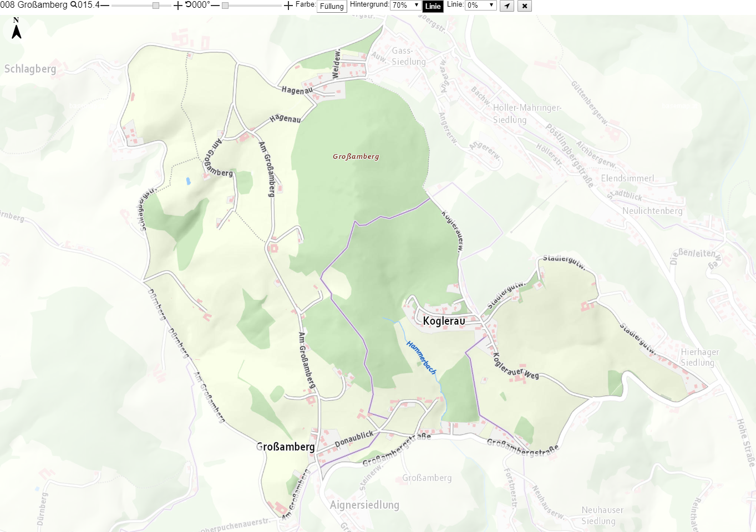The width and height of the screenshot is (756, 532).
Task: Click the rotation slider handle
Action: [225, 6]
